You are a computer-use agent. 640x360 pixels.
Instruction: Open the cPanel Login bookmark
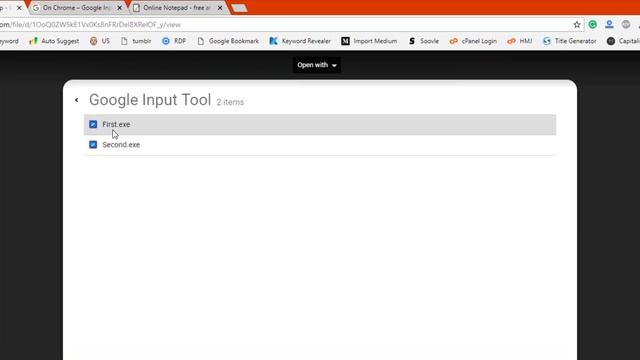click(473, 41)
